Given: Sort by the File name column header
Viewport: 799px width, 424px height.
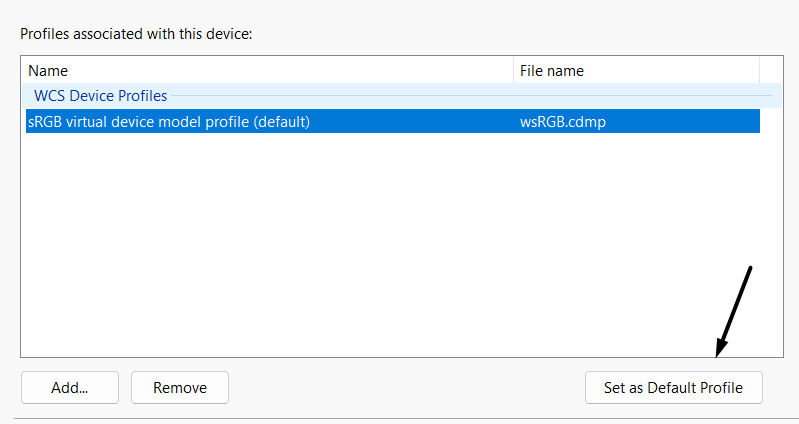Looking at the screenshot, I should point(600,71).
